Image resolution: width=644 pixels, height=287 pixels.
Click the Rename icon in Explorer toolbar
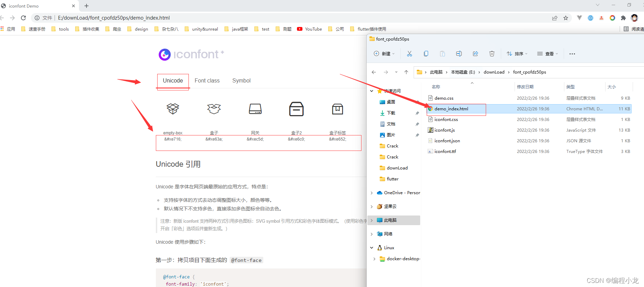pos(459,54)
